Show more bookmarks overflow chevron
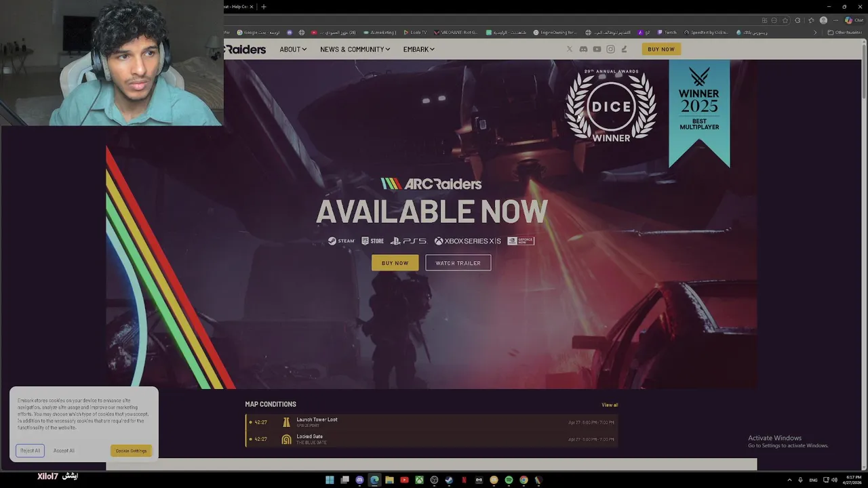868x488 pixels. [x=815, y=33]
